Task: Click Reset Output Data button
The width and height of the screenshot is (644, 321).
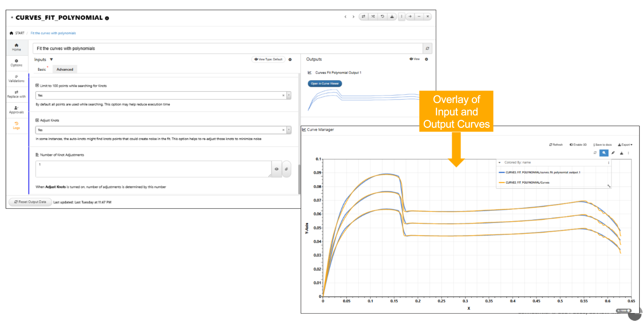Action: coord(30,202)
